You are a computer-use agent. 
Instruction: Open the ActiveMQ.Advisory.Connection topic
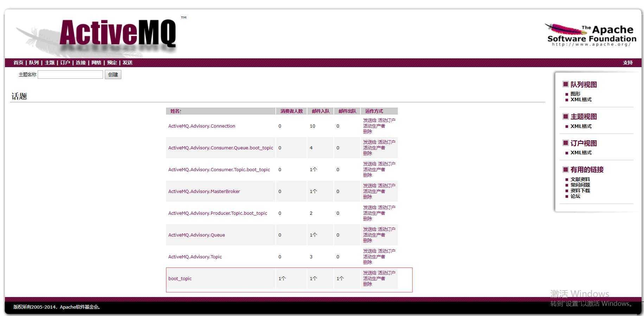tap(202, 126)
